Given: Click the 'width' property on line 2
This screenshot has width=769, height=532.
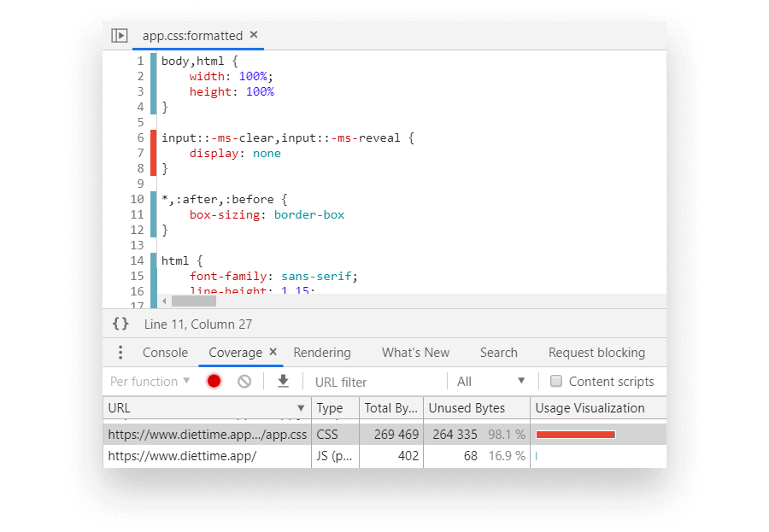Looking at the screenshot, I should click(207, 77).
